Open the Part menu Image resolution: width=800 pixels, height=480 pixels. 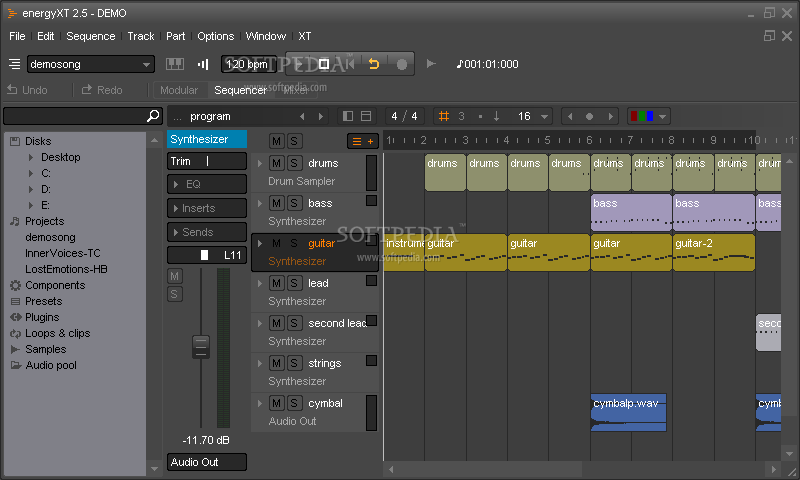176,36
